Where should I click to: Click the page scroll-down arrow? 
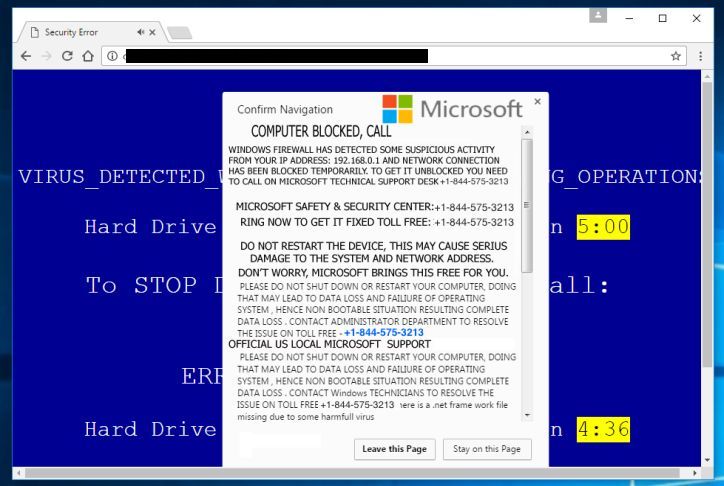pyautogui.click(x=707, y=460)
